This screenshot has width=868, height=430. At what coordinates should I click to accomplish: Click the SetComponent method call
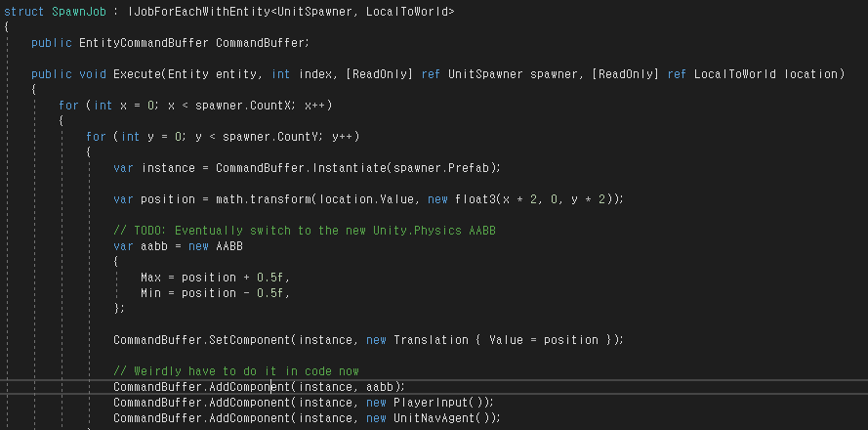click(249, 340)
